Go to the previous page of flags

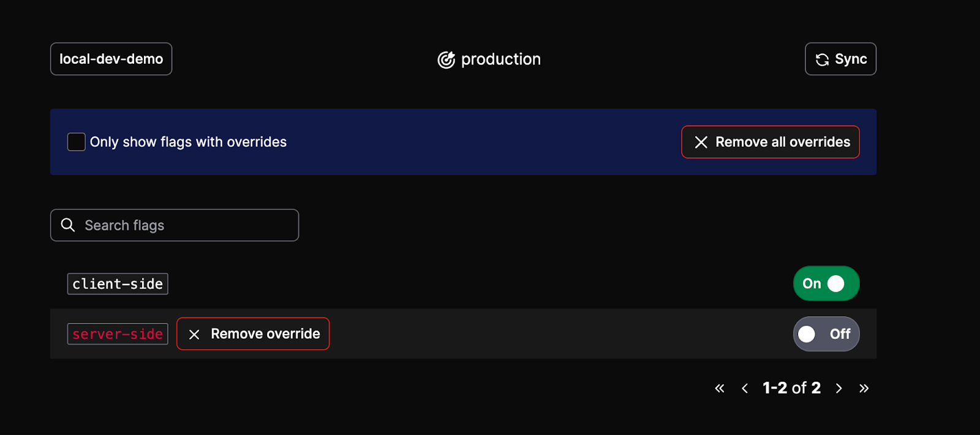[x=745, y=388]
